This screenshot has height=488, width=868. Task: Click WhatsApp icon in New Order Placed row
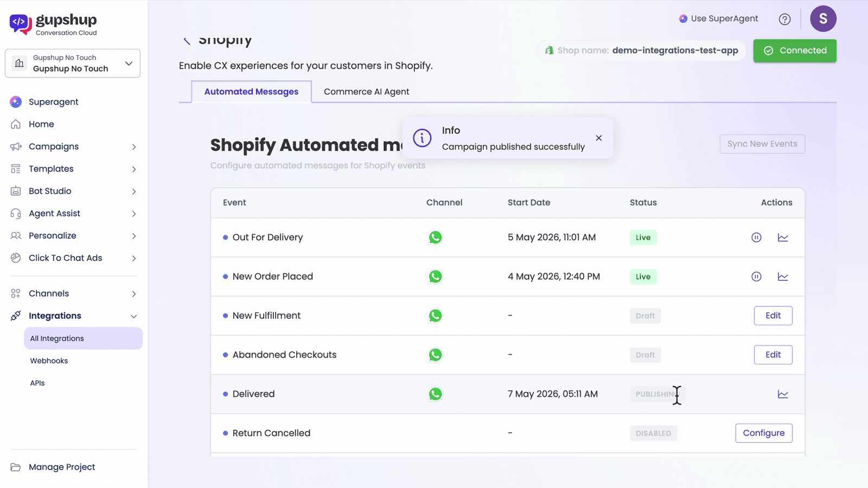click(x=435, y=277)
